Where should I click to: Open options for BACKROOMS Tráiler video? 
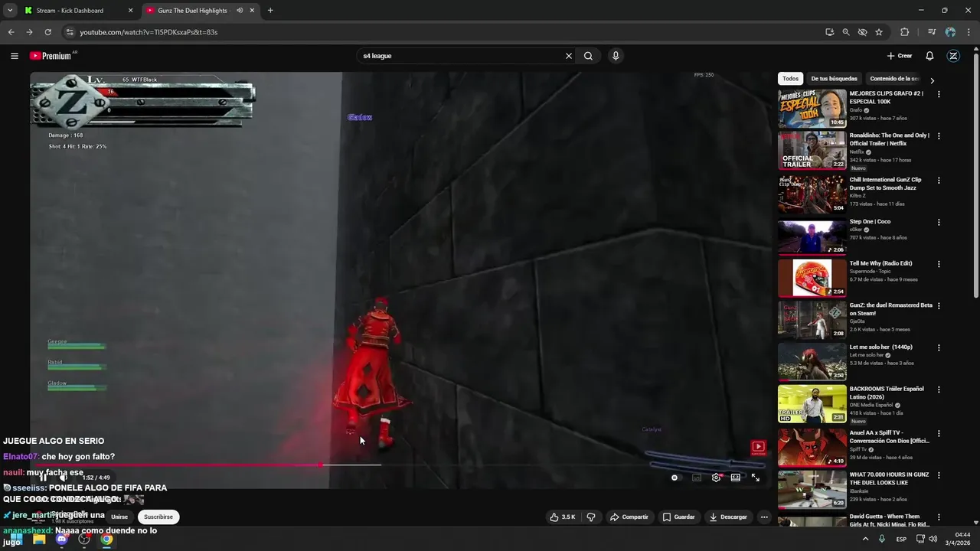point(939,390)
